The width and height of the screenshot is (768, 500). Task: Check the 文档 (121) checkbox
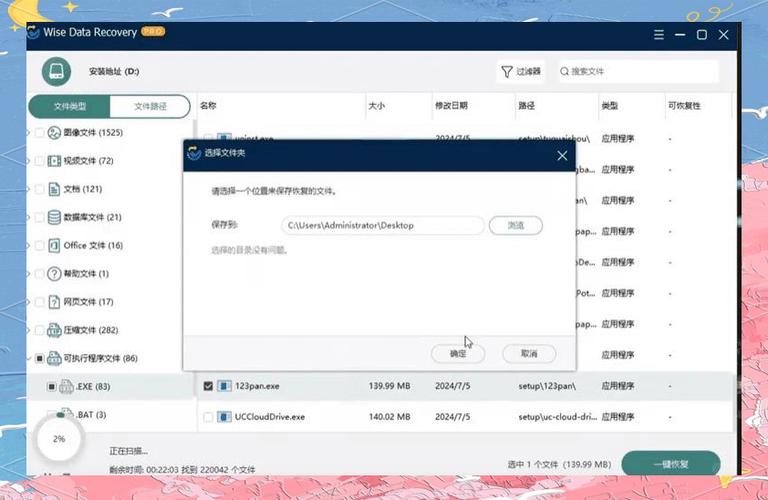tap(40, 189)
